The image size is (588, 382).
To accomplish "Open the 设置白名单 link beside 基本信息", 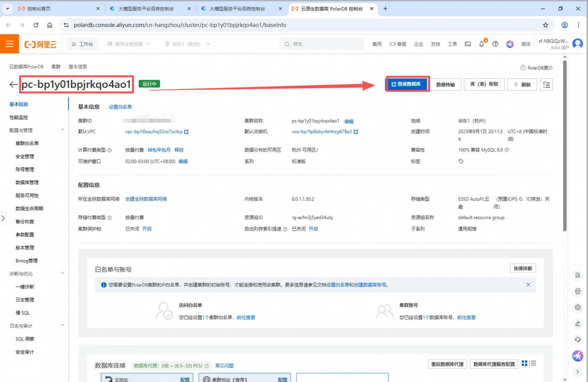I will (x=120, y=107).
